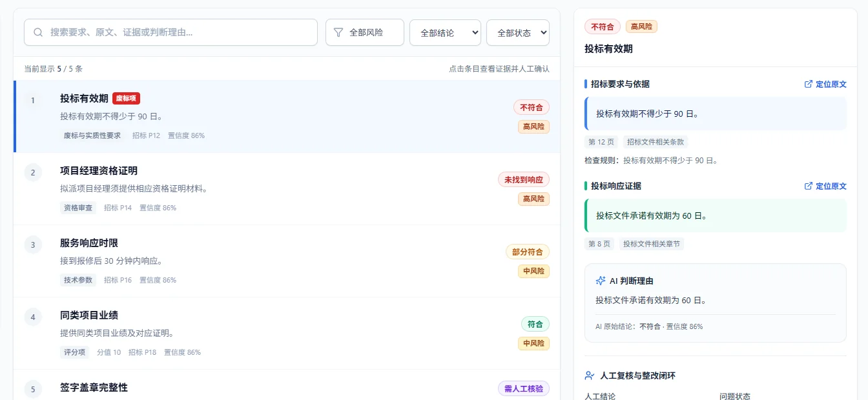Click the funnel filter icon
Screen dimensions: 868x400
(338, 32)
